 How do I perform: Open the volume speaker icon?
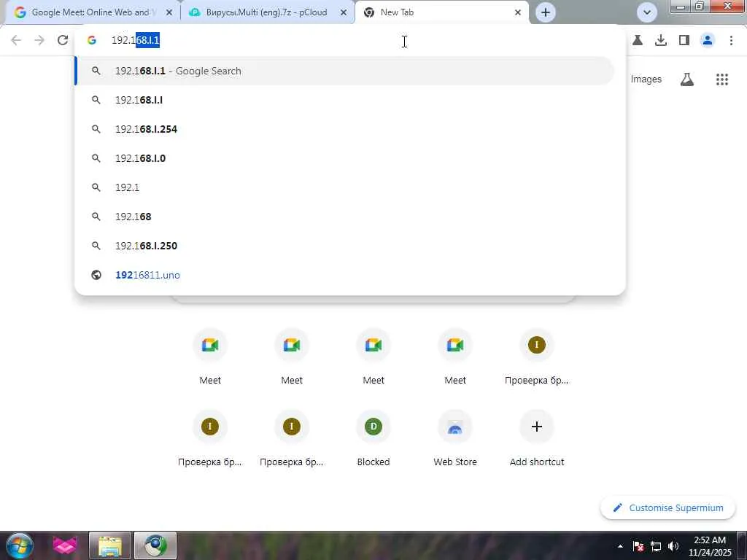[673, 546]
